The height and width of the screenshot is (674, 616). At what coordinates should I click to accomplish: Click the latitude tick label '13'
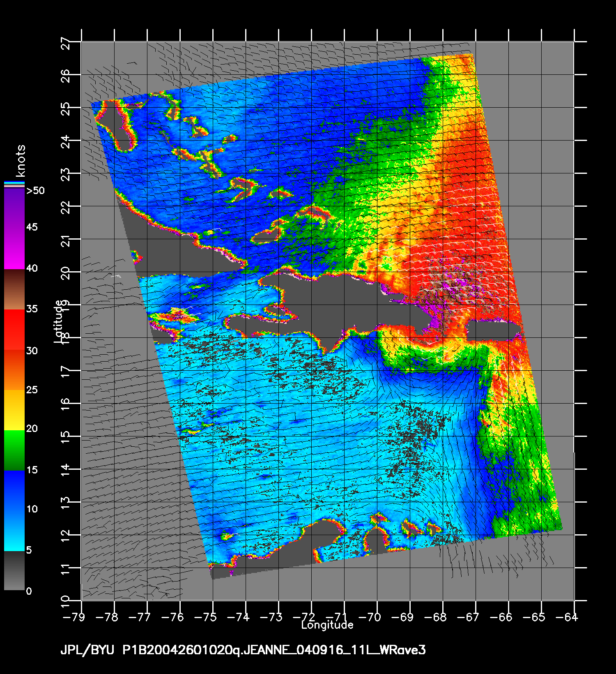click(65, 503)
